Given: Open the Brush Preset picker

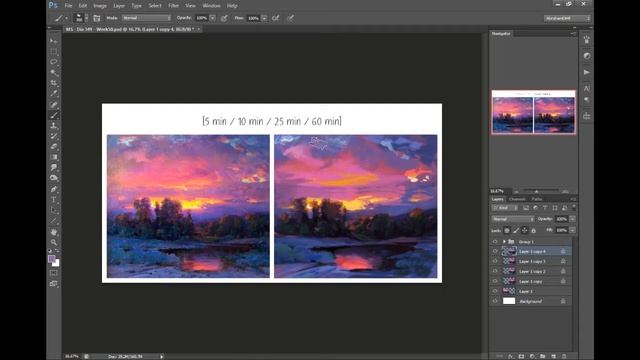Looking at the screenshot, I should click(x=80, y=18).
